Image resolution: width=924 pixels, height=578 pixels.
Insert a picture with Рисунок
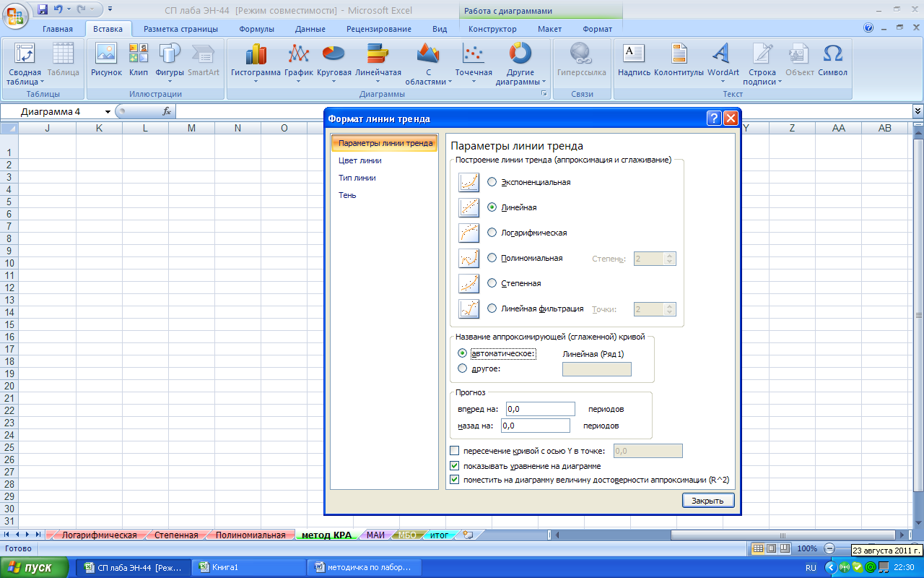click(x=106, y=60)
